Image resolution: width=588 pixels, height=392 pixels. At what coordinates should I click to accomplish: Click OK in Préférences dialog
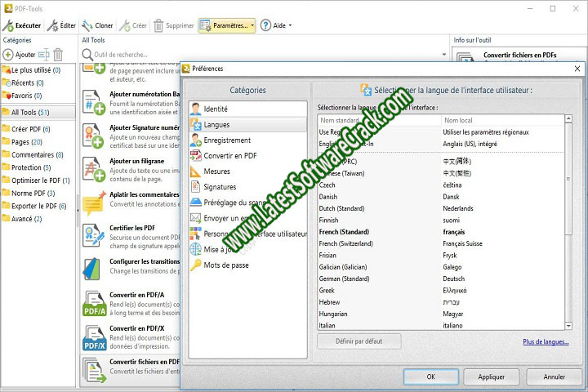point(431,376)
